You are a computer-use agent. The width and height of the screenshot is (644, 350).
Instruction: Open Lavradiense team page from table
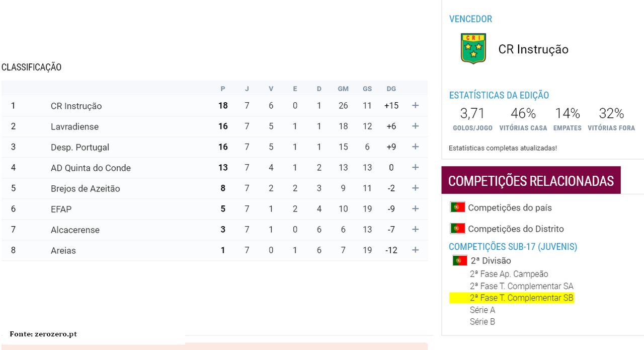(74, 126)
